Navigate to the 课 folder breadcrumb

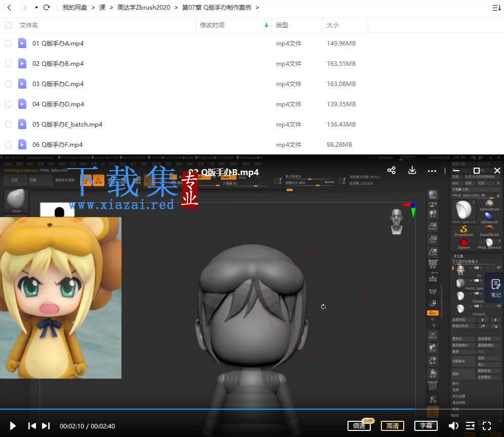102,8
